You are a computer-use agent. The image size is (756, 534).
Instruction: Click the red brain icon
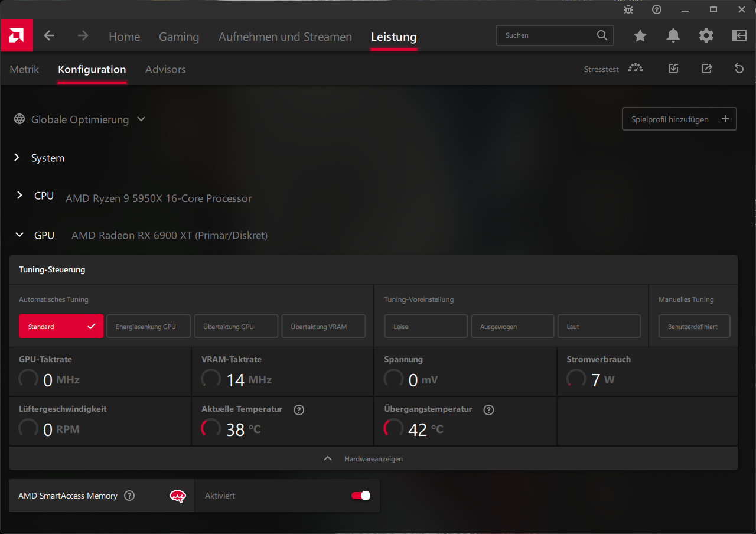pyautogui.click(x=178, y=496)
